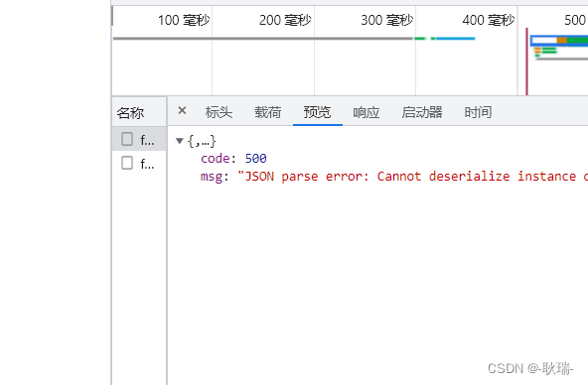Collapse the JSON root object triangle
The height and width of the screenshot is (385, 588).
[179, 141]
